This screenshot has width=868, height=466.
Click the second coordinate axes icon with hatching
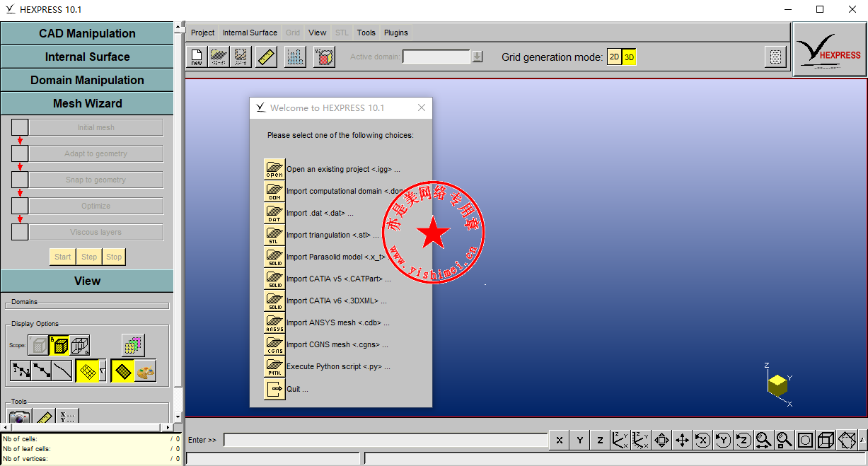point(642,440)
